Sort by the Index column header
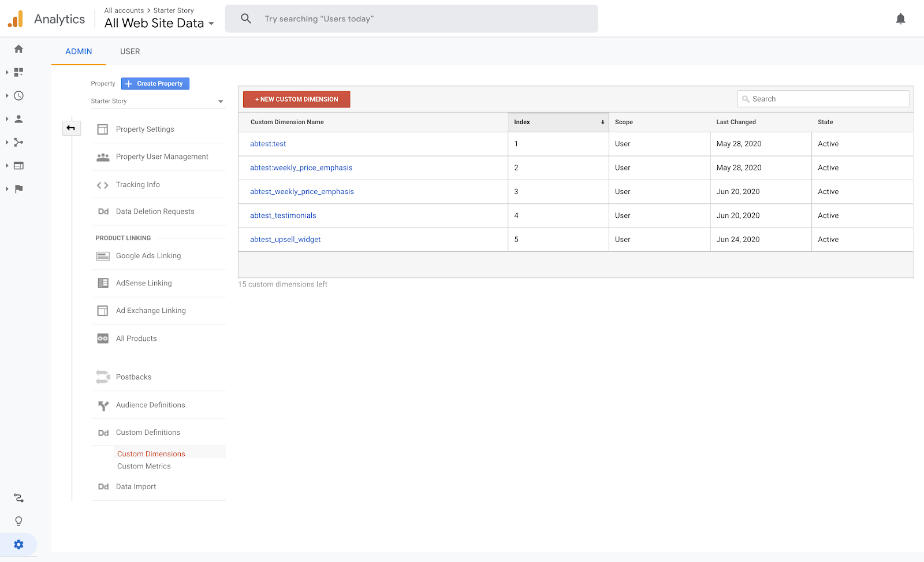The height and width of the screenshot is (562, 924). (558, 122)
